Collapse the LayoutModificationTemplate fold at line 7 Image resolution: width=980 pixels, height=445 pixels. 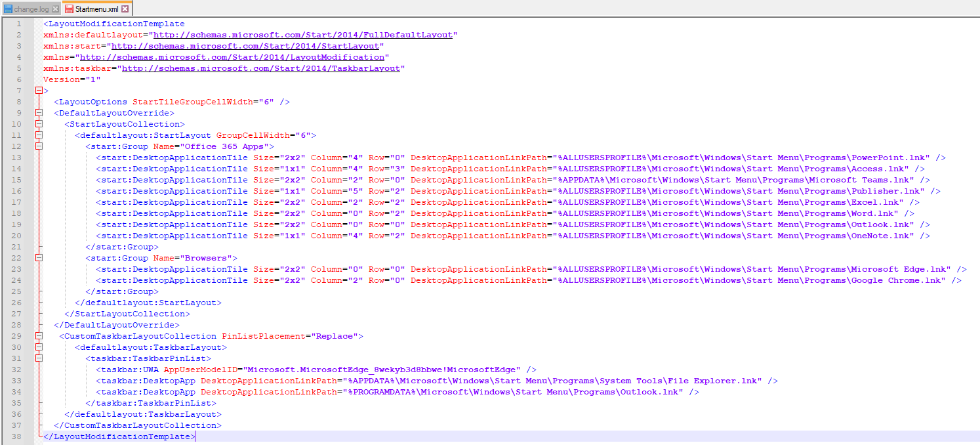click(x=39, y=91)
